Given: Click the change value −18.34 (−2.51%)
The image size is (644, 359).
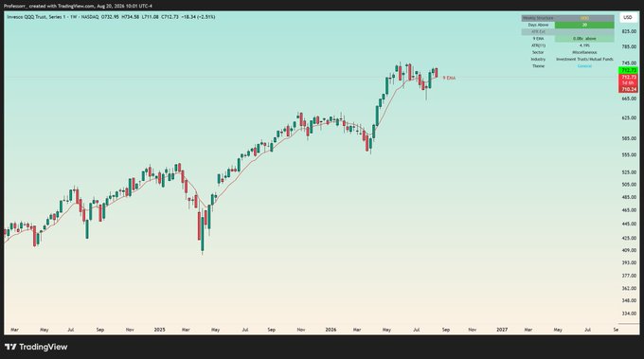Looking at the screenshot, I should click(x=198, y=17).
